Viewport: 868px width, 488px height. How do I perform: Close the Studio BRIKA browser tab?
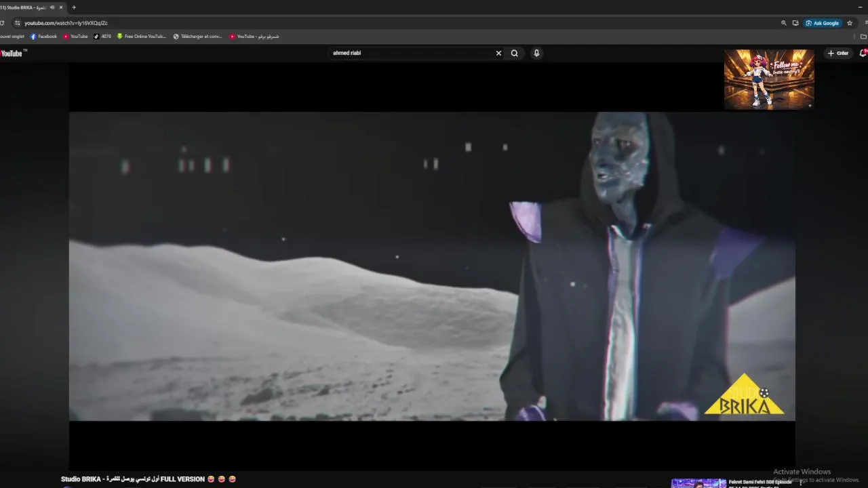[x=61, y=7]
